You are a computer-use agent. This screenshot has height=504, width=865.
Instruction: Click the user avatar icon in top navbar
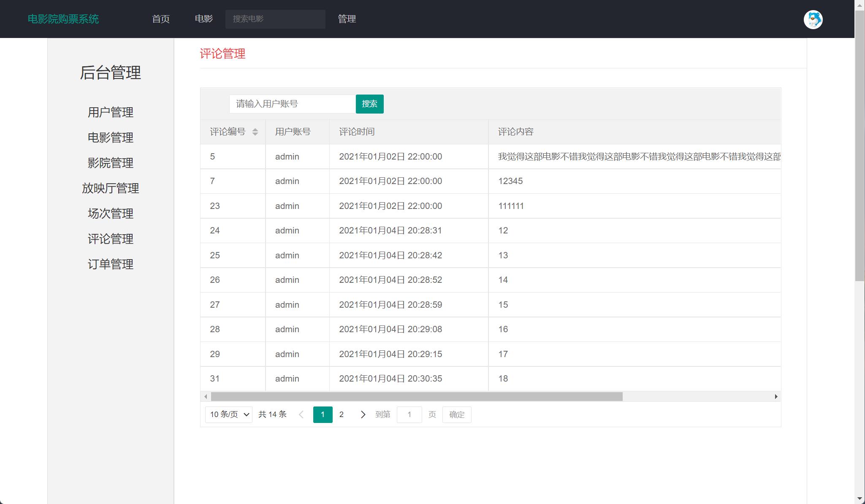pos(814,19)
